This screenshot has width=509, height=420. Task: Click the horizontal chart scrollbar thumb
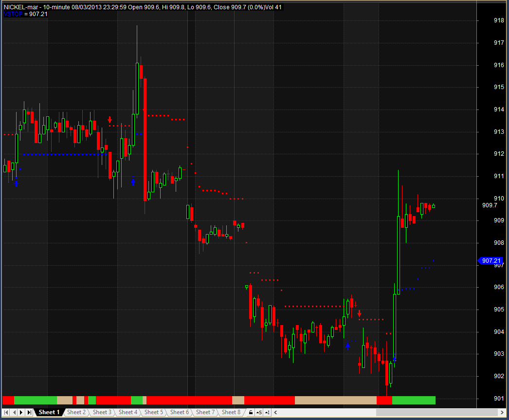(x=437, y=413)
